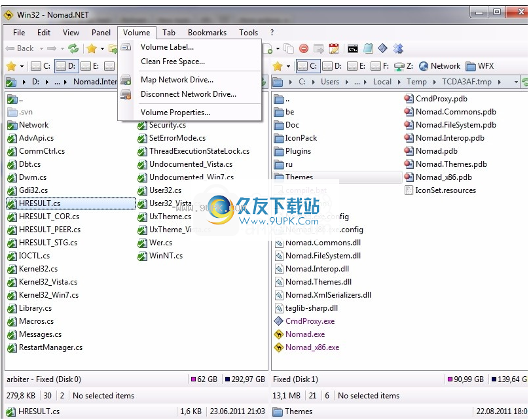Open the notepad icon in toolbar
The width and height of the screenshot is (531, 420).
(x=368, y=48)
